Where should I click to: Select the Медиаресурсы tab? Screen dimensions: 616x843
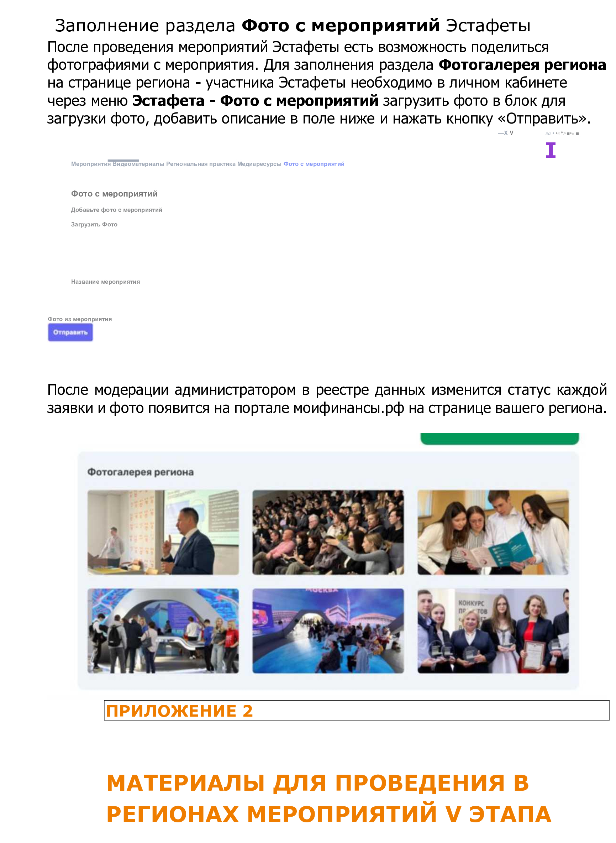coord(259,164)
